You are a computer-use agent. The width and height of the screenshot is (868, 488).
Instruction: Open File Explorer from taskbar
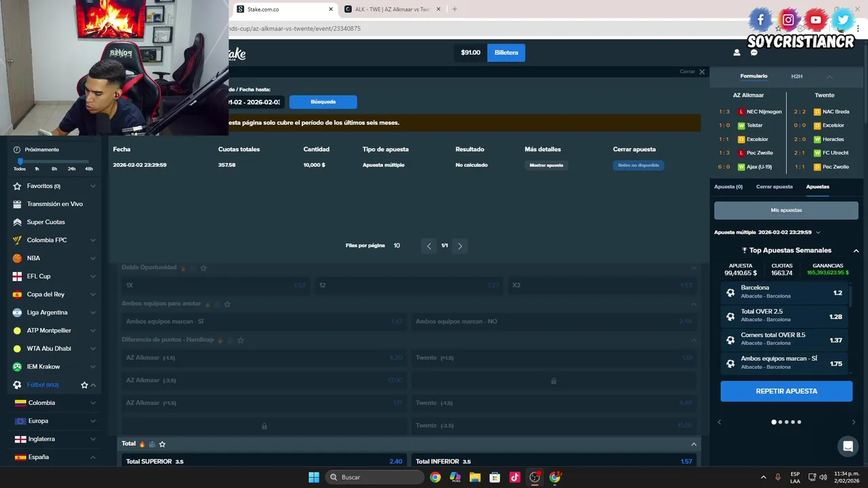click(475, 477)
